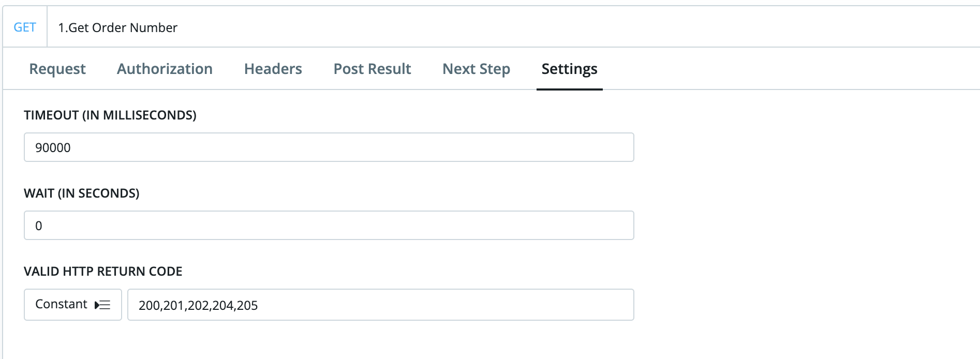This screenshot has width=980, height=359.
Task: Click the list icon beside Constant
Action: click(102, 305)
